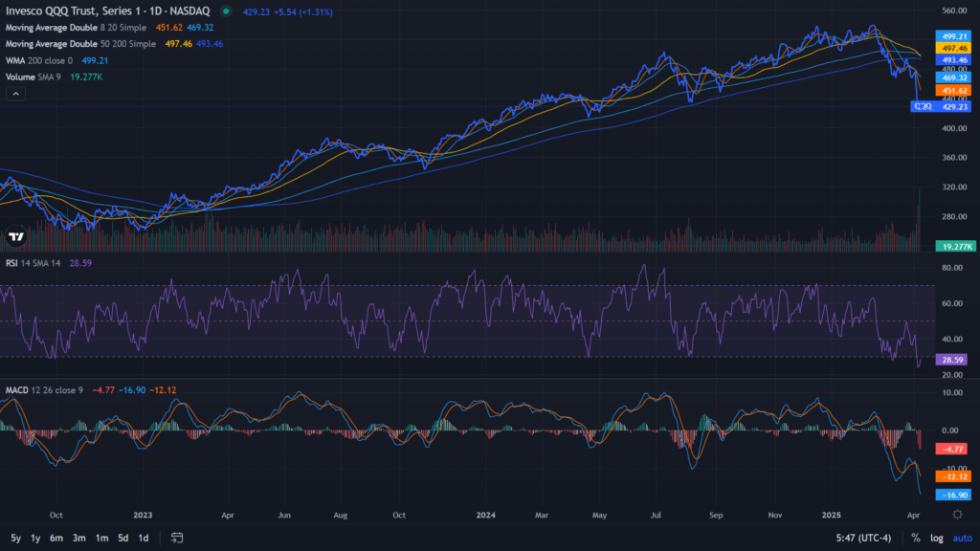Image resolution: width=980 pixels, height=551 pixels.
Task: Choose the 1m date range
Action: pos(101,538)
